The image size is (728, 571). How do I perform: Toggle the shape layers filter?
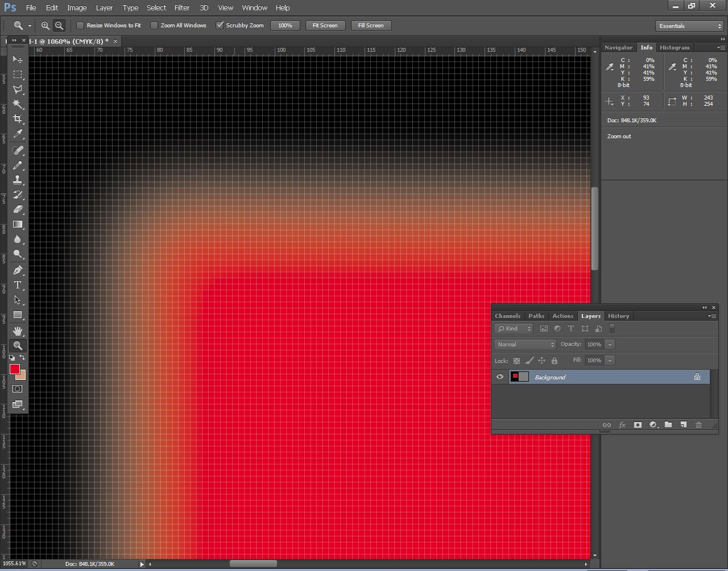pyautogui.click(x=585, y=329)
